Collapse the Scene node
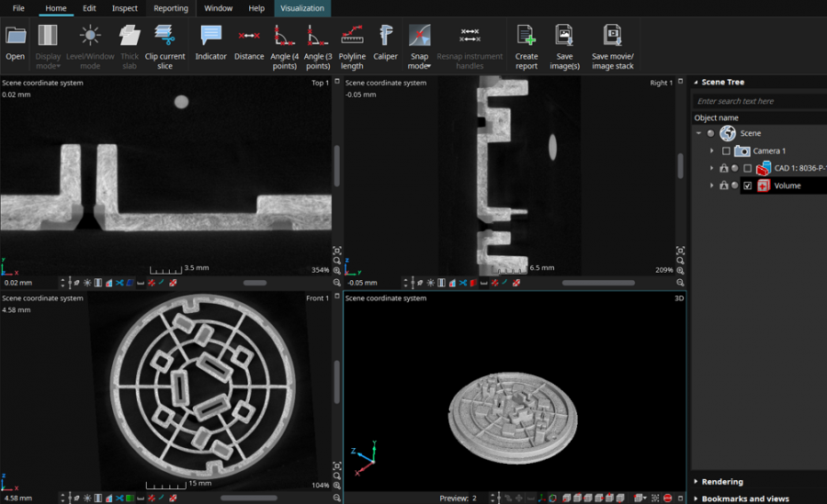Image resolution: width=827 pixels, height=504 pixels. [x=699, y=133]
